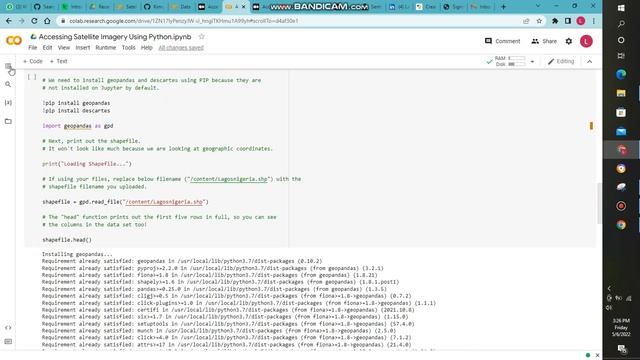This screenshot has height=360, width=640.
Task: Star the notebook next to its title
Action: tap(201, 37)
